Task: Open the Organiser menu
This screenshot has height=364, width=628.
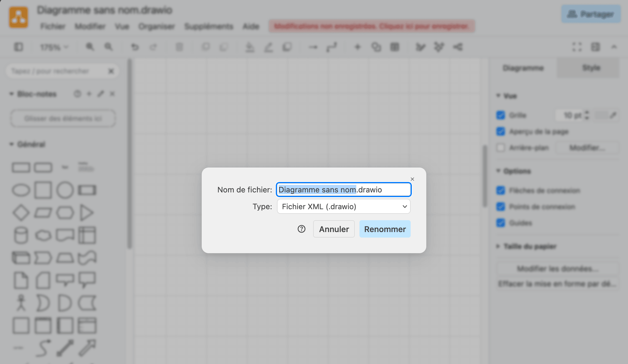Action: point(157,26)
